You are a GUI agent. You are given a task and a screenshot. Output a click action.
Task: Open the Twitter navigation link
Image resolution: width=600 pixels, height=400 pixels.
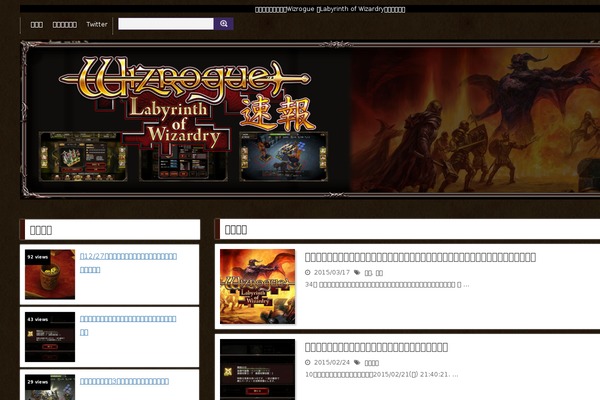tap(97, 24)
